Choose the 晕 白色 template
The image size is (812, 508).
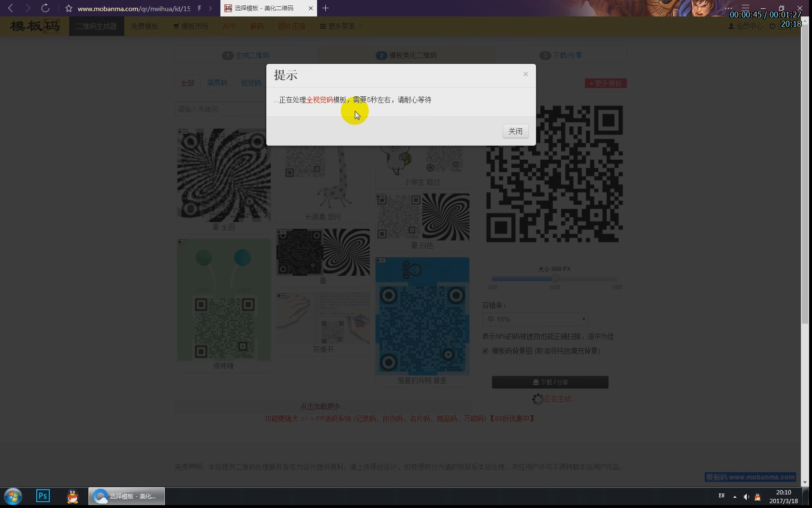[422, 217]
